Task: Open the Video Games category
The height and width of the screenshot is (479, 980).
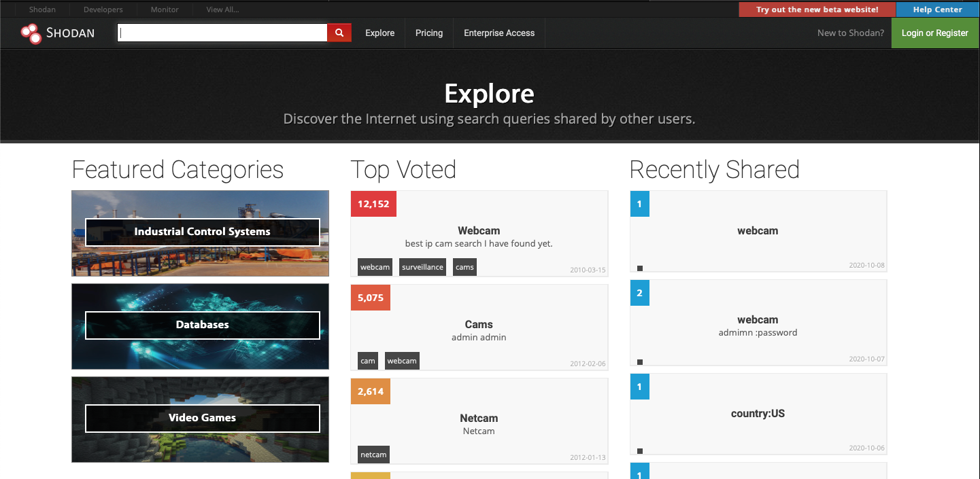Action: (202, 418)
